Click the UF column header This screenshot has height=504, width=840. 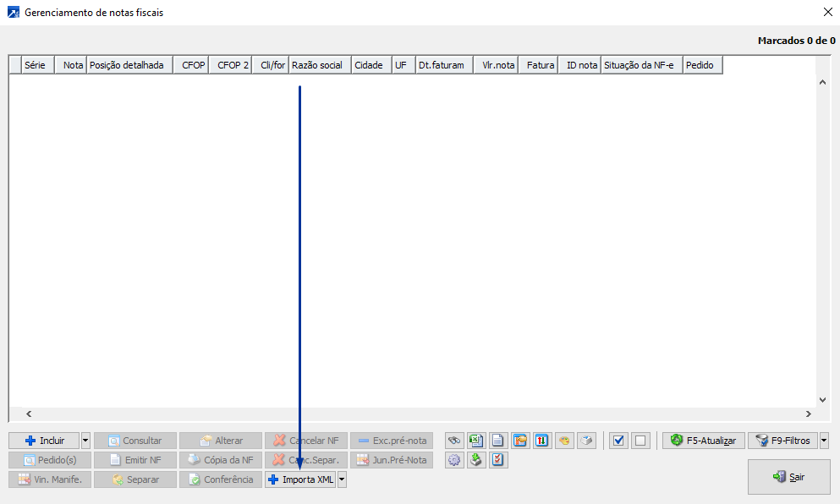click(404, 65)
